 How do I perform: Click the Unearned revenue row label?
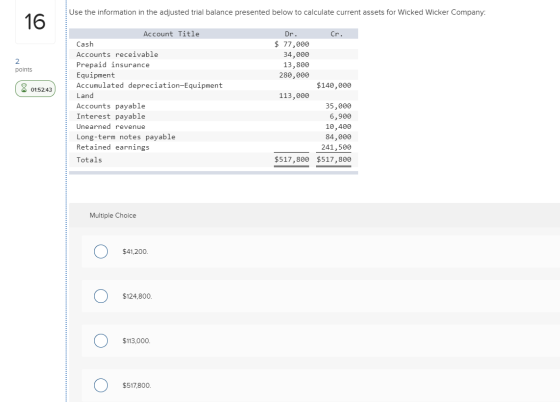point(111,127)
